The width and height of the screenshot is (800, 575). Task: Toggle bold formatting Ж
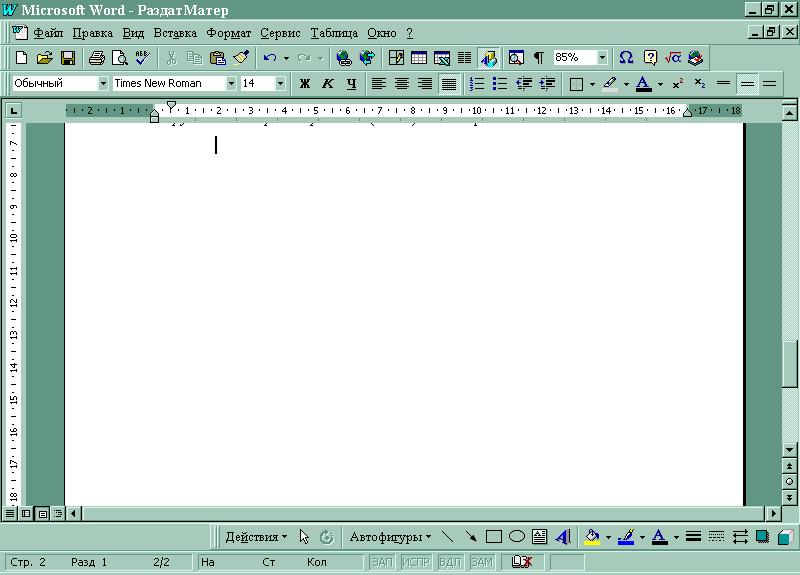click(305, 84)
